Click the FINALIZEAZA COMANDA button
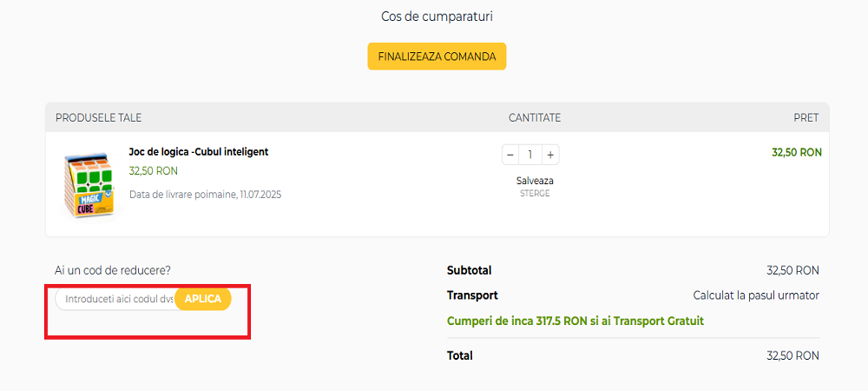 tap(437, 56)
